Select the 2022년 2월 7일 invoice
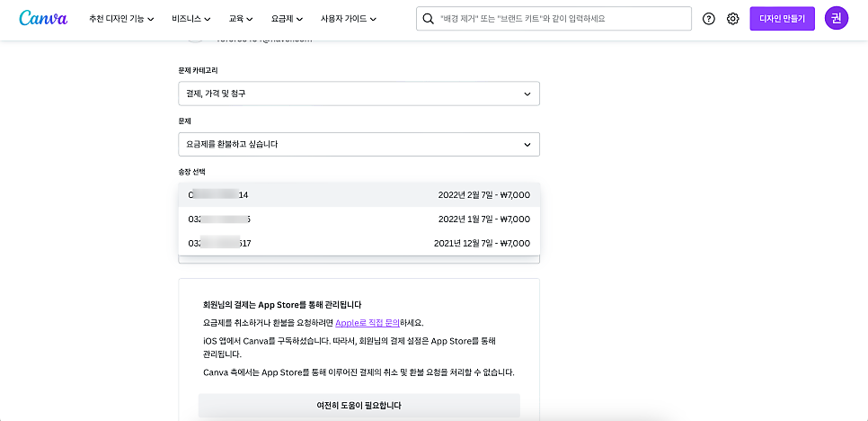Screen dimensions: 868x421 [359, 195]
